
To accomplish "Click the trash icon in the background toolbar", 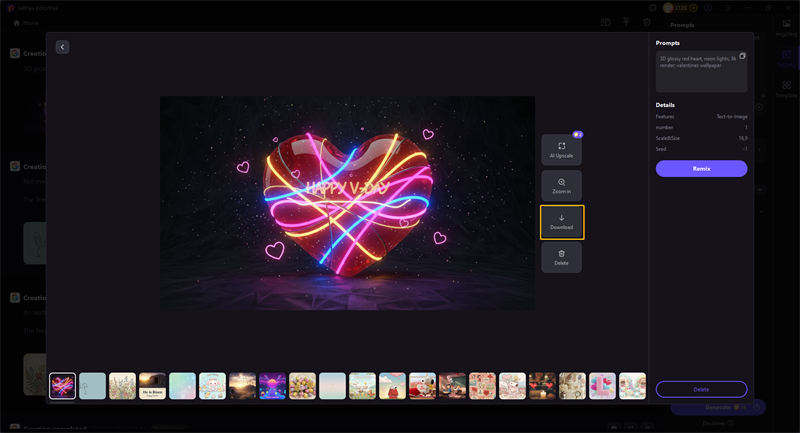I will pos(647,22).
